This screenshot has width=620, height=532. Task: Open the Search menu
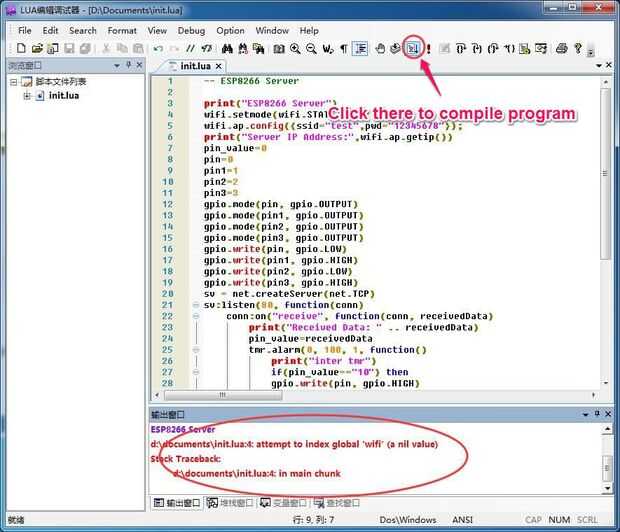[x=83, y=30]
